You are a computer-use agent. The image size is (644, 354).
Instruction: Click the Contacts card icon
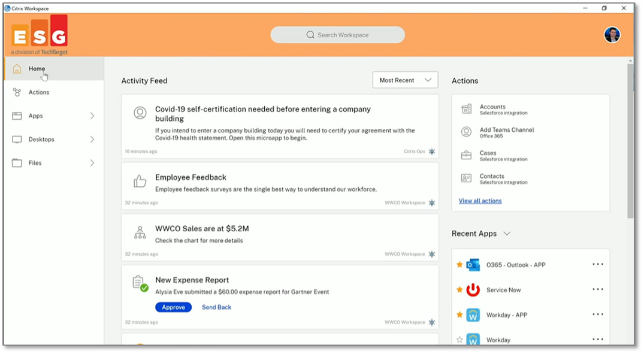click(466, 178)
